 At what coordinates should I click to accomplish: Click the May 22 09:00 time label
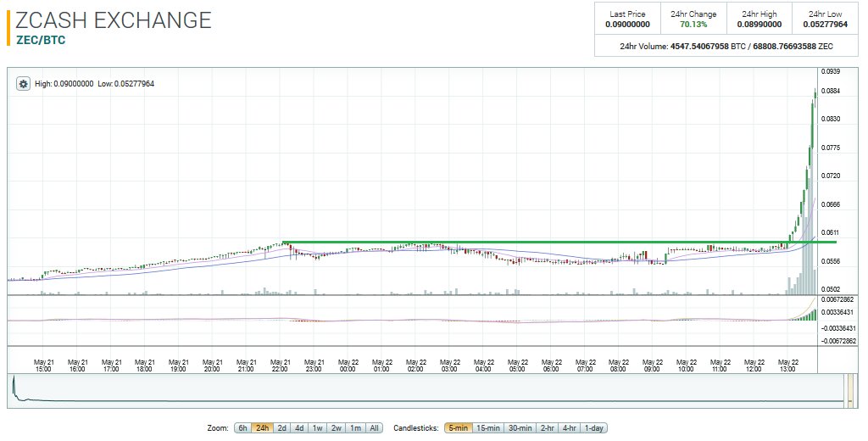pyautogui.click(x=652, y=366)
